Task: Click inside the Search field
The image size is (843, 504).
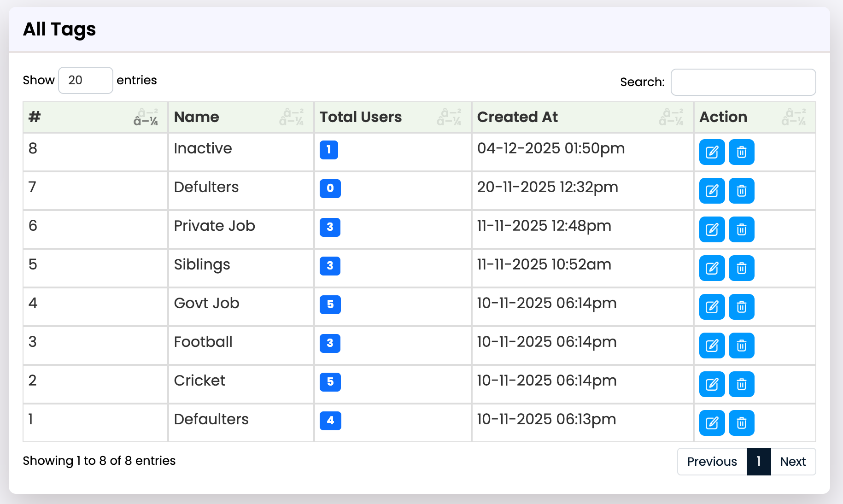Action: tap(743, 82)
